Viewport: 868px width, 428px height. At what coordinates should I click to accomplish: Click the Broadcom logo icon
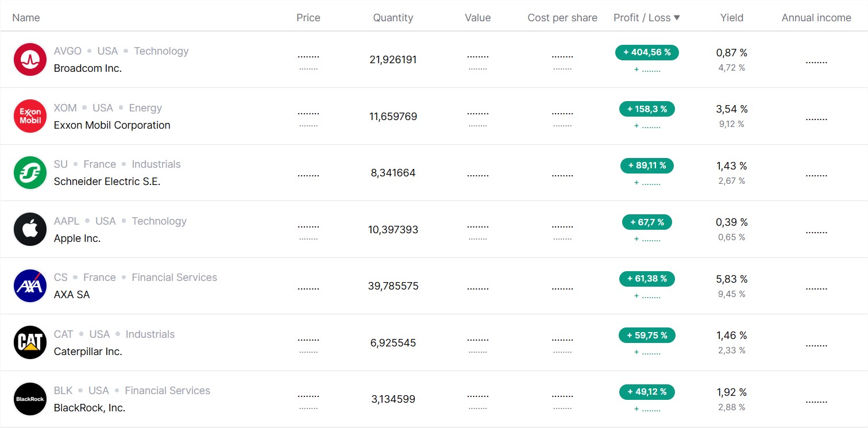(30, 59)
